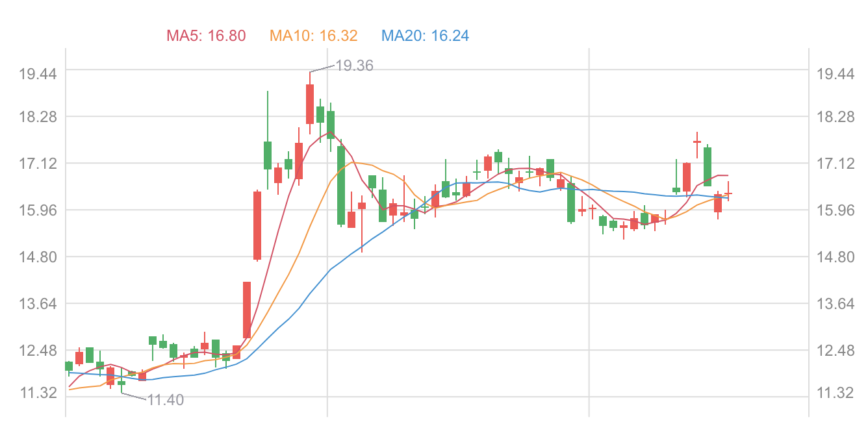Image resolution: width=868 pixels, height=422 pixels.
Task: Click the right axis label 19.44
Action: [835, 74]
